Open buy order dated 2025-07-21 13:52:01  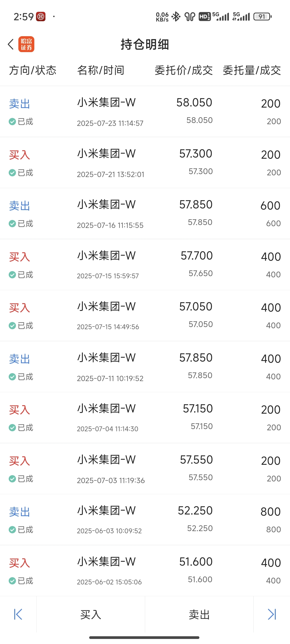145,163
